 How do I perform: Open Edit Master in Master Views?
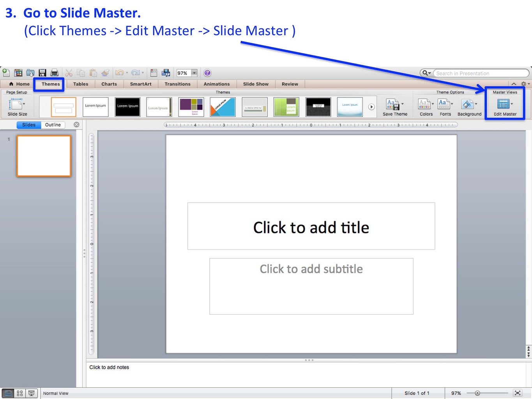(x=504, y=105)
